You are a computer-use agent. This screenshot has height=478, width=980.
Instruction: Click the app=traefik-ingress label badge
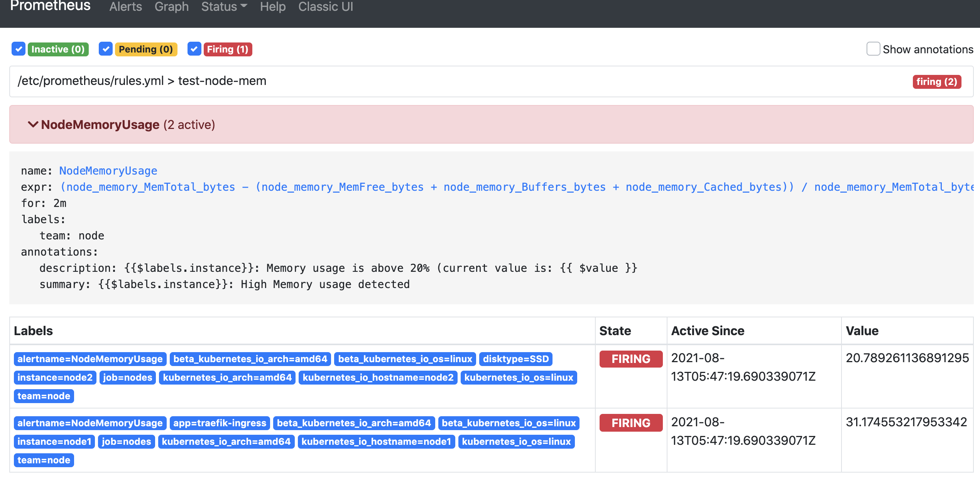pos(220,423)
